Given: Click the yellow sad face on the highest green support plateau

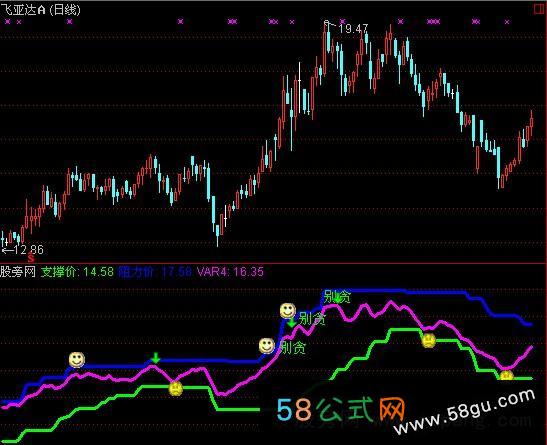Looking at the screenshot, I should coord(428,340).
